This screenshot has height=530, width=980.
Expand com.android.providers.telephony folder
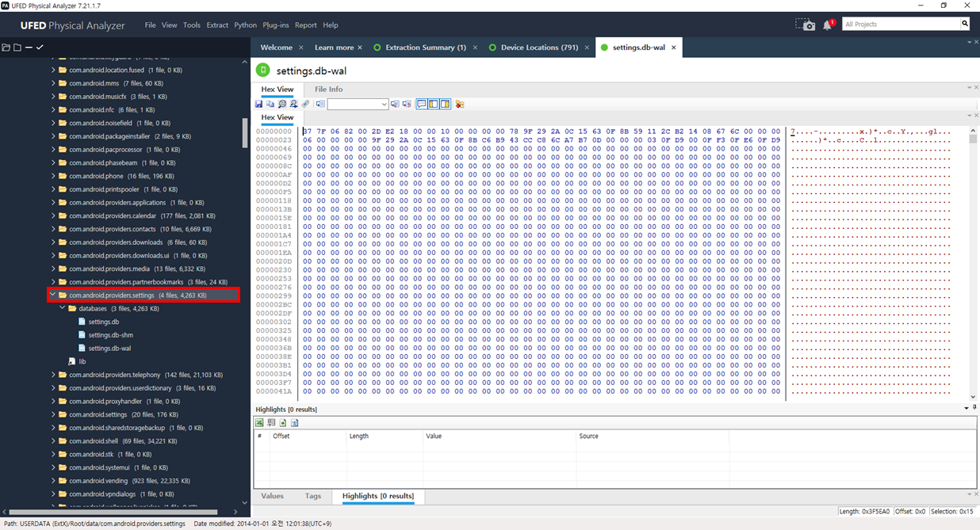53,375
